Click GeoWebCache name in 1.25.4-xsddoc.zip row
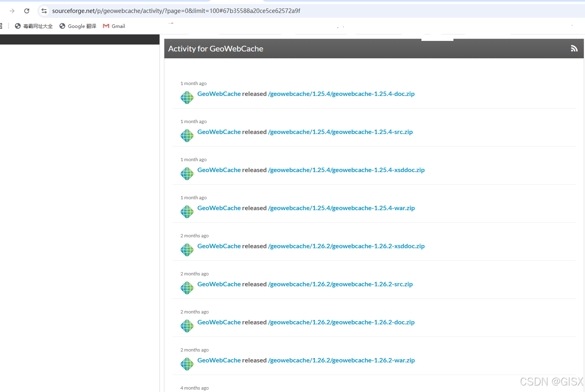585x392 pixels. point(219,170)
